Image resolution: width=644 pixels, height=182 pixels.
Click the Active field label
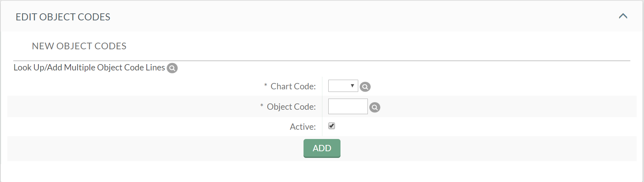[x=303, y=127]
